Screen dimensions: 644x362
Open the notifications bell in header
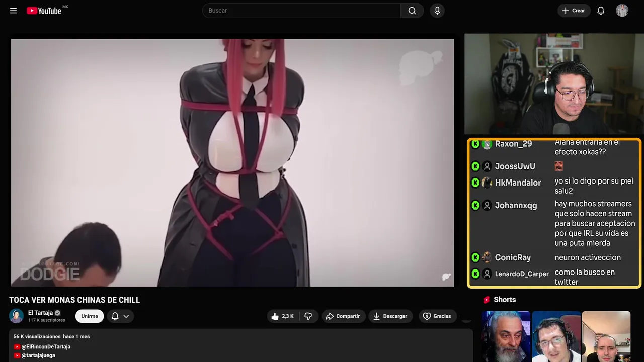[601, 11]
